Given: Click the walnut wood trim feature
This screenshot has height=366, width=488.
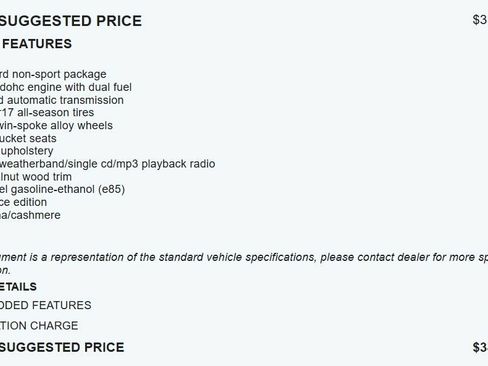Looking at the screenshot, I should point(36,177).
